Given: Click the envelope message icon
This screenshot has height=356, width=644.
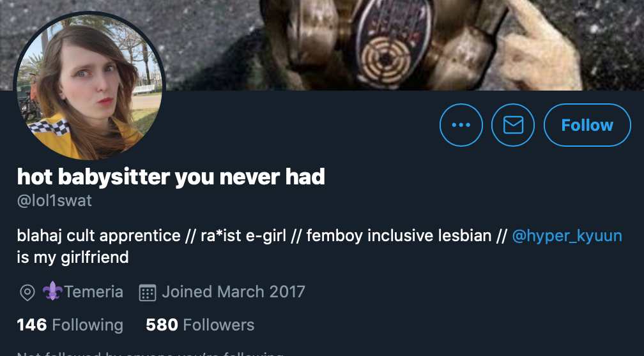Looking at the screenshot, I should 513,125.
